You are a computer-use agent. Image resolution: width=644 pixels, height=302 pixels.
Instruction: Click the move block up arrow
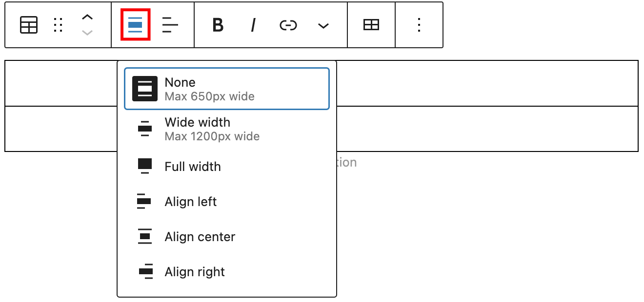pos(87,17)
